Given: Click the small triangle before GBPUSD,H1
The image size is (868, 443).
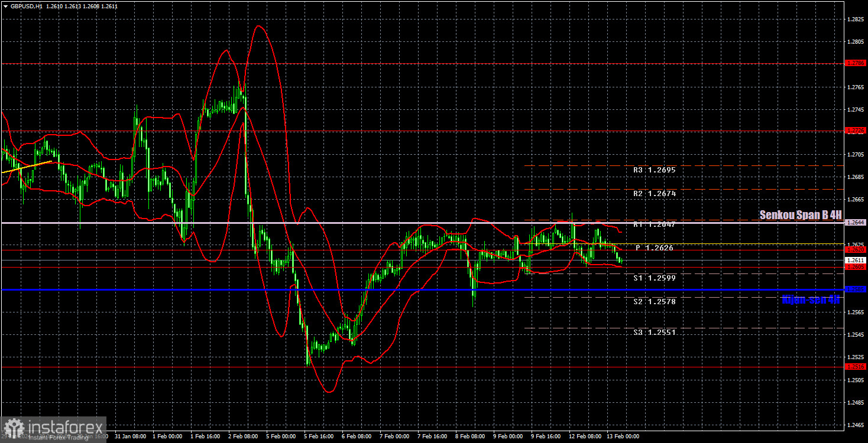Looking at the screenshot, I should (5, 5).
